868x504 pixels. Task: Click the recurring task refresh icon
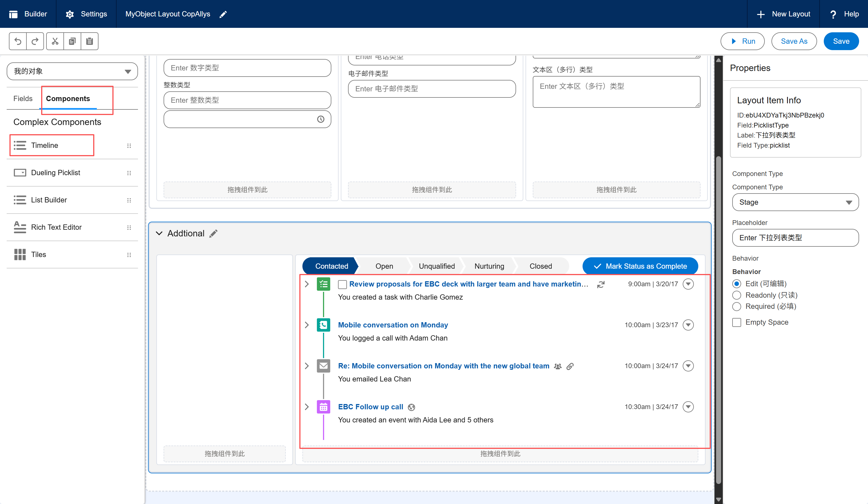click(x=601, y=284)
